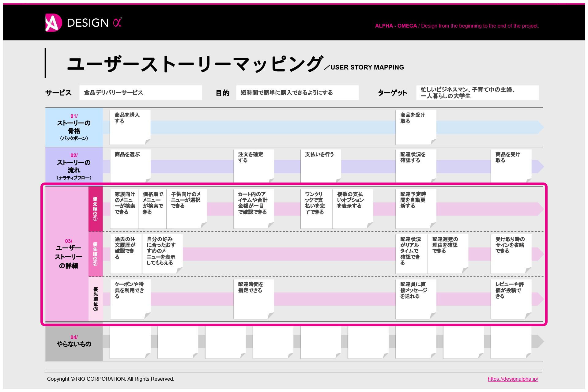Select the note 配達状況を確認する
The width and height of the screenshot is (588, 392).
coord(416,166)
